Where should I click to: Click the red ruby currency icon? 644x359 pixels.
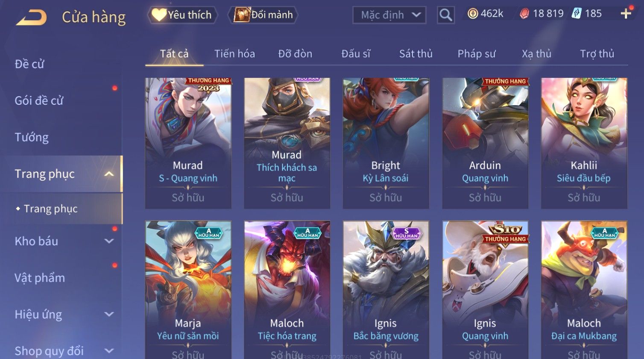pyautogui.click(x=524, y=14)
